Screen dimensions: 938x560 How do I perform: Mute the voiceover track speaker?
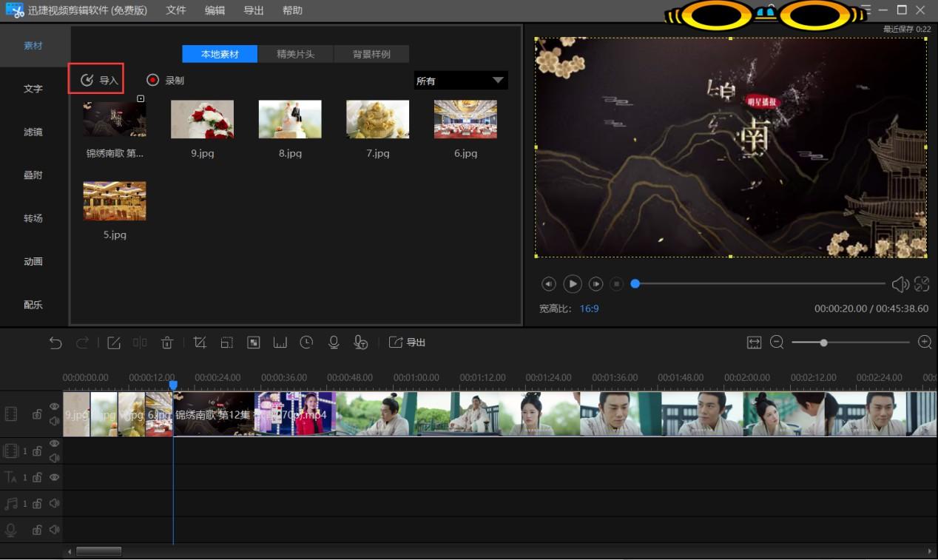point(54,530)
